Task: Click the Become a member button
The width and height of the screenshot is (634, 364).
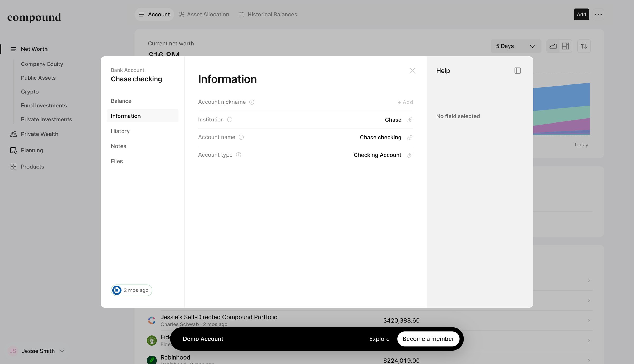Action: coord(428,339)
